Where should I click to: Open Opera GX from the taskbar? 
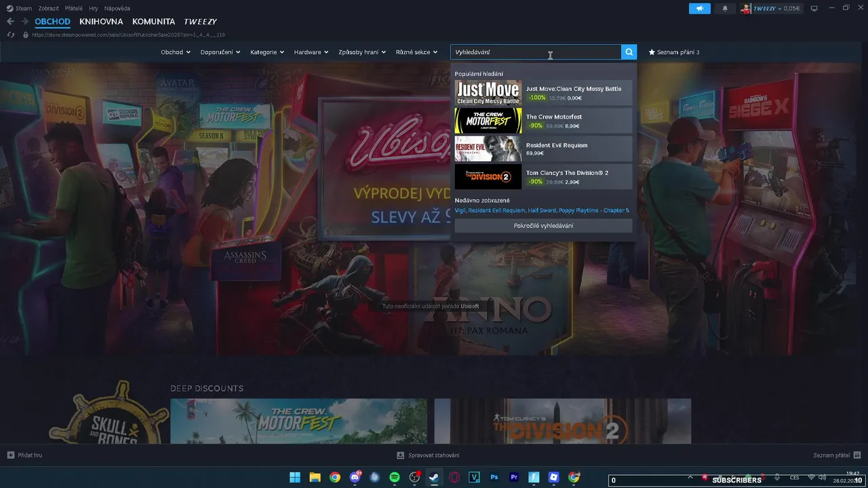click(454, 477)
